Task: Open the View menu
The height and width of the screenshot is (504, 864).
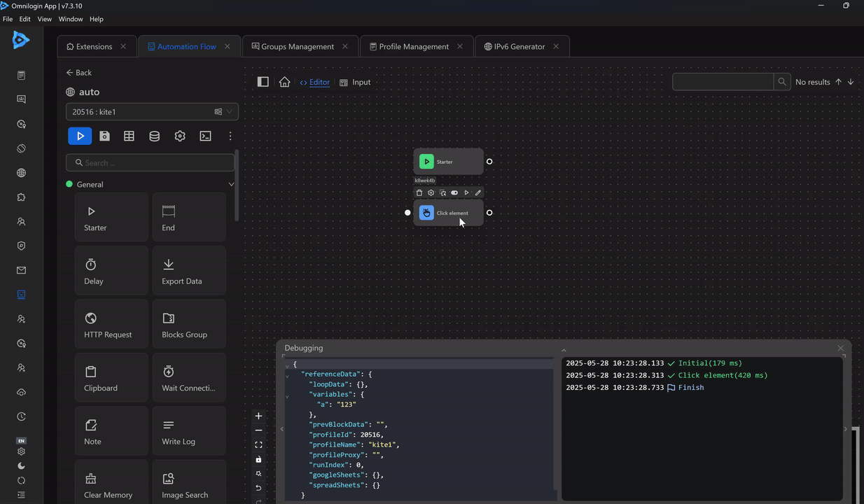Action: [44, 19]
